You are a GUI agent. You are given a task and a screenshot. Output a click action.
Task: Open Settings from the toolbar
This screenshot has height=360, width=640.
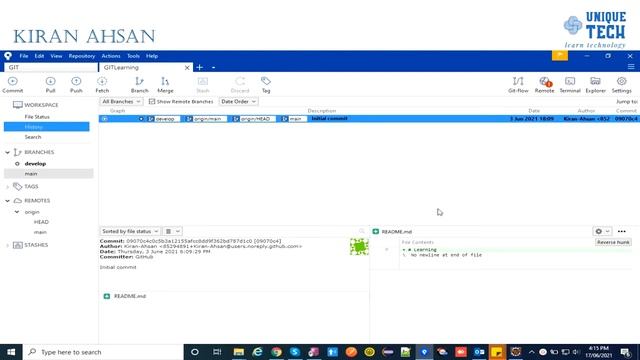pyautogui.click(x=621, y=85)
